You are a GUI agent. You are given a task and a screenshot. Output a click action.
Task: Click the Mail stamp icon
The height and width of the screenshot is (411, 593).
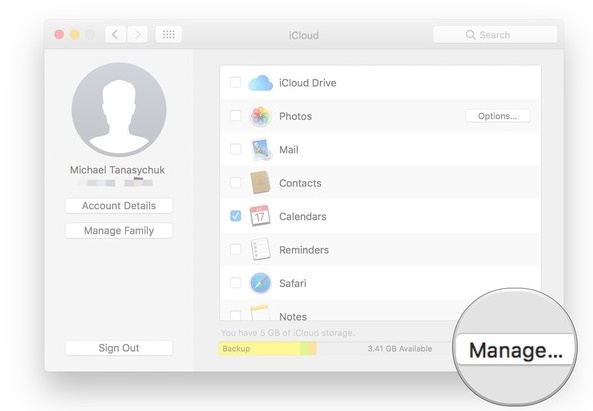click(261, 149)
